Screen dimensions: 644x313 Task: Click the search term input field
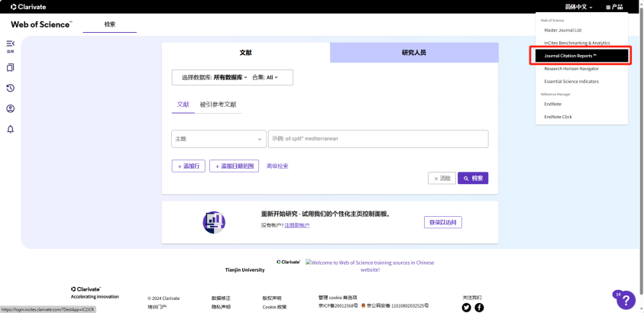[x=378, y=139]
